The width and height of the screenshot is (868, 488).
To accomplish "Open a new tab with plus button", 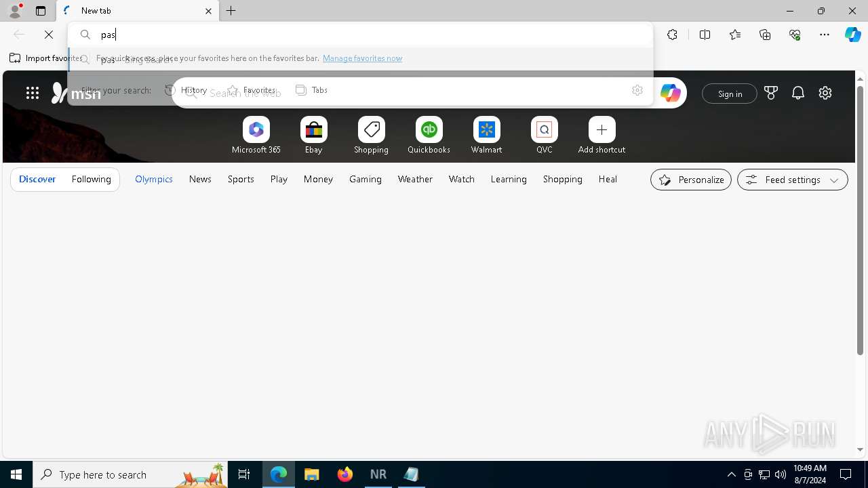I will point(231,11).
